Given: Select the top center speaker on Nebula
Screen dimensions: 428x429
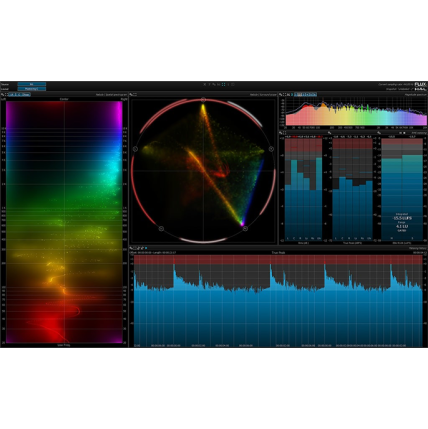Looking at the screenshot, I should point(203,100).
